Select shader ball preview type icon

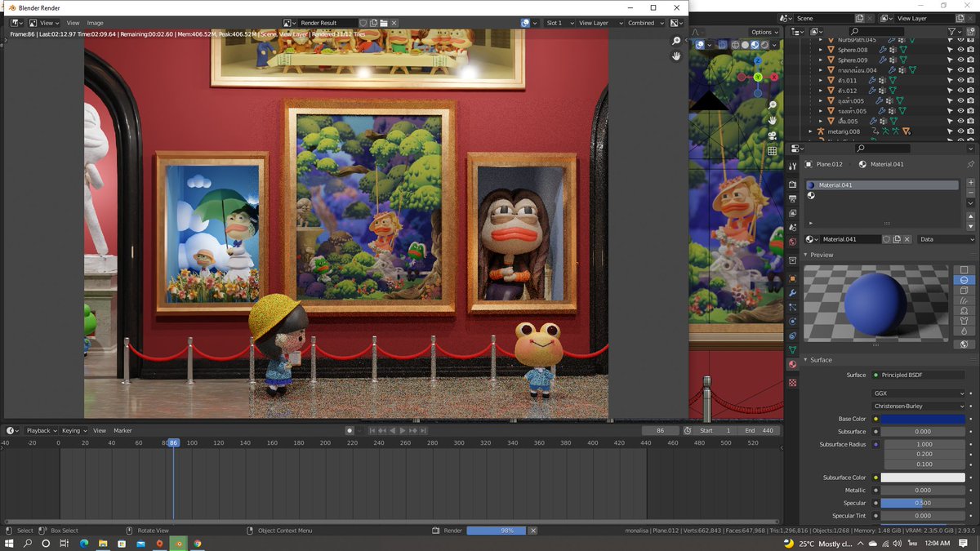964,310
